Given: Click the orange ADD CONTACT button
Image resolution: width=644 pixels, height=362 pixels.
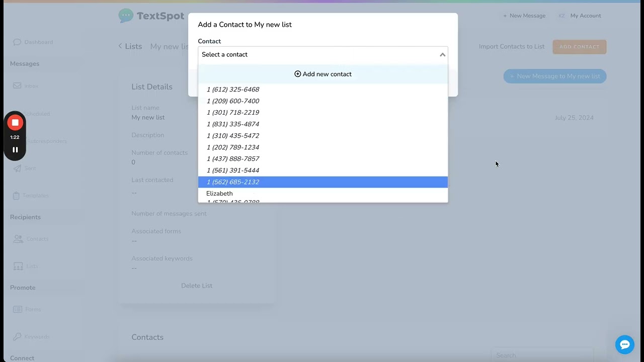Looking at the screenshot, I should (579, 47).
